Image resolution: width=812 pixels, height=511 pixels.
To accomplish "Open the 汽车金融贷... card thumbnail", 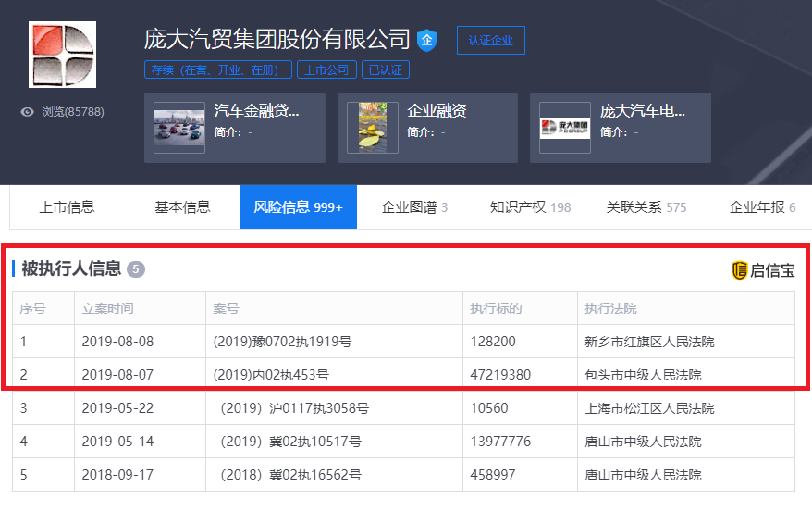I will (179, 128).
